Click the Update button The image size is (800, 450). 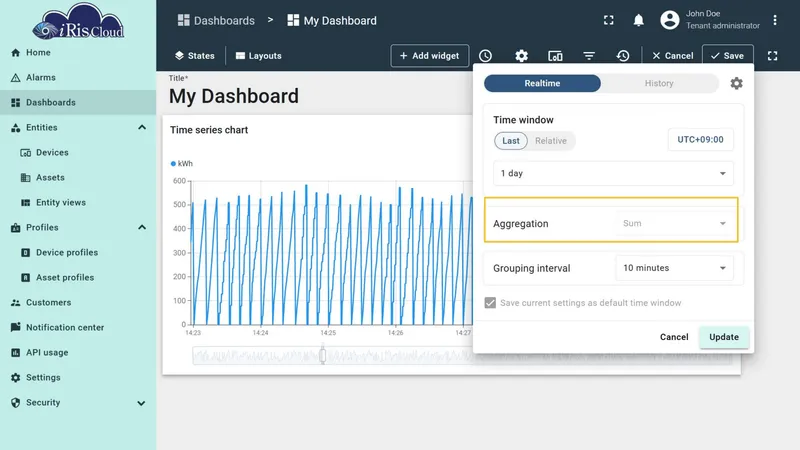[723, 337]
